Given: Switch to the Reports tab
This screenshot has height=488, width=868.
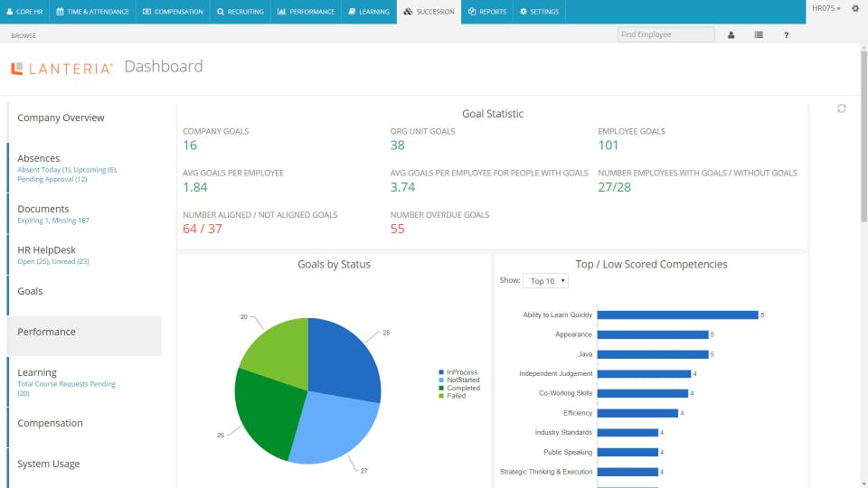Looking at the screenshot, I should pyautogui.click(x=487, y=12).
